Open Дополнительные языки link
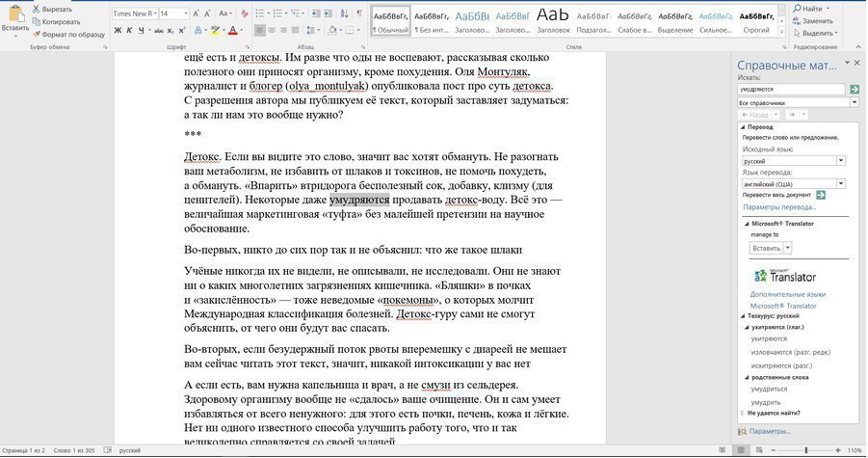868x458 pixels. [788, 294]
